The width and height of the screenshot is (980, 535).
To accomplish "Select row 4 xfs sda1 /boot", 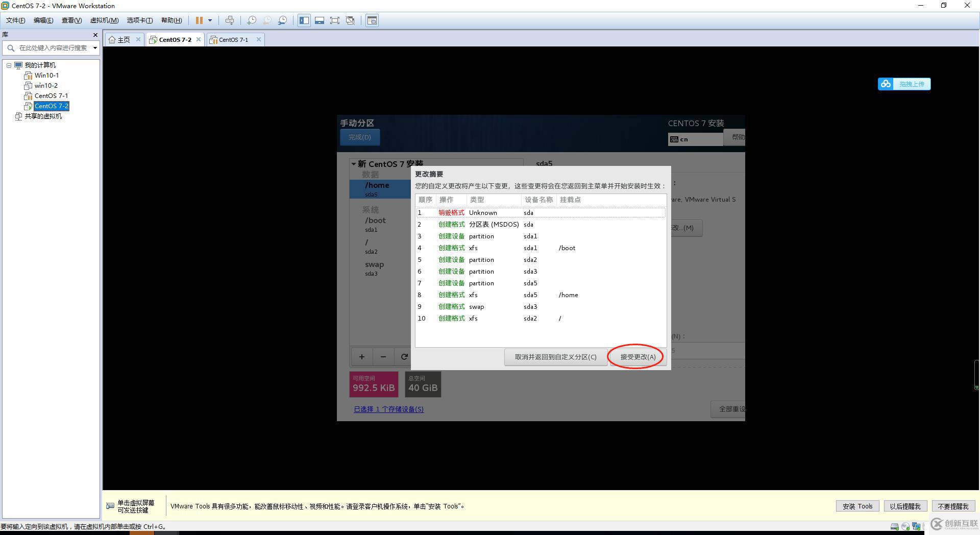I will tap(541, 248).
